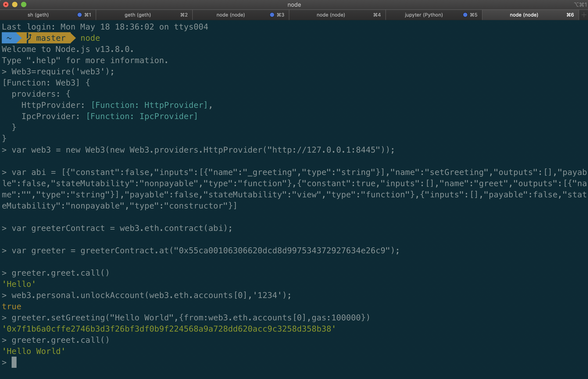Select the node (node) ⌘3 tab
Viewport: 588px width, 379px height.
point(231,15)
